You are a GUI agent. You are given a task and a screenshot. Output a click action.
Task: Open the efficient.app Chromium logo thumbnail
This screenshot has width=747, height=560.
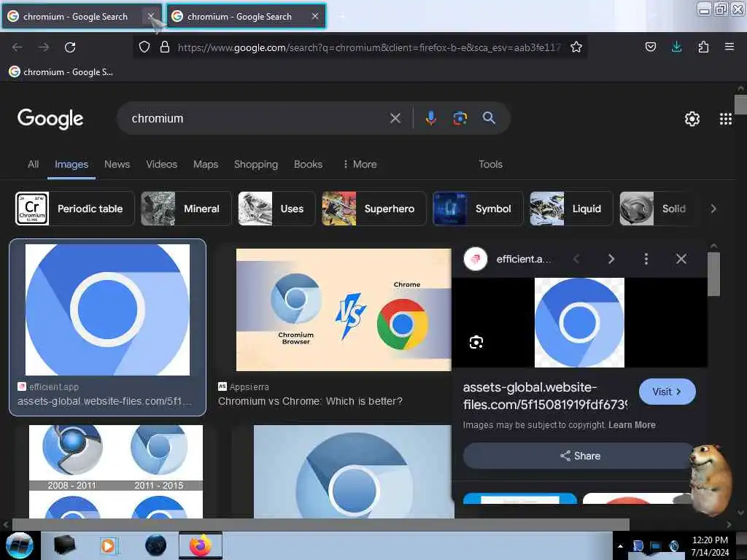108,309
